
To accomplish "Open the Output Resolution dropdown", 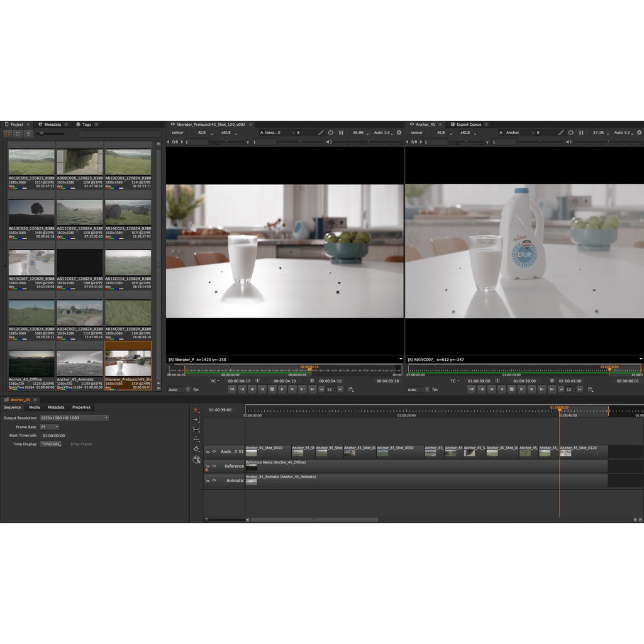I will click(x=74, y=418).
